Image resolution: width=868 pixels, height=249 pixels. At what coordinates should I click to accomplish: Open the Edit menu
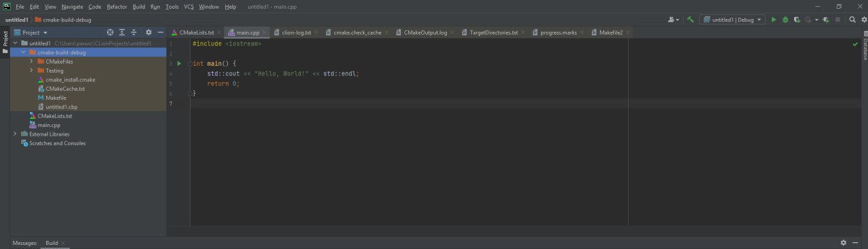[x=35, y=6]
